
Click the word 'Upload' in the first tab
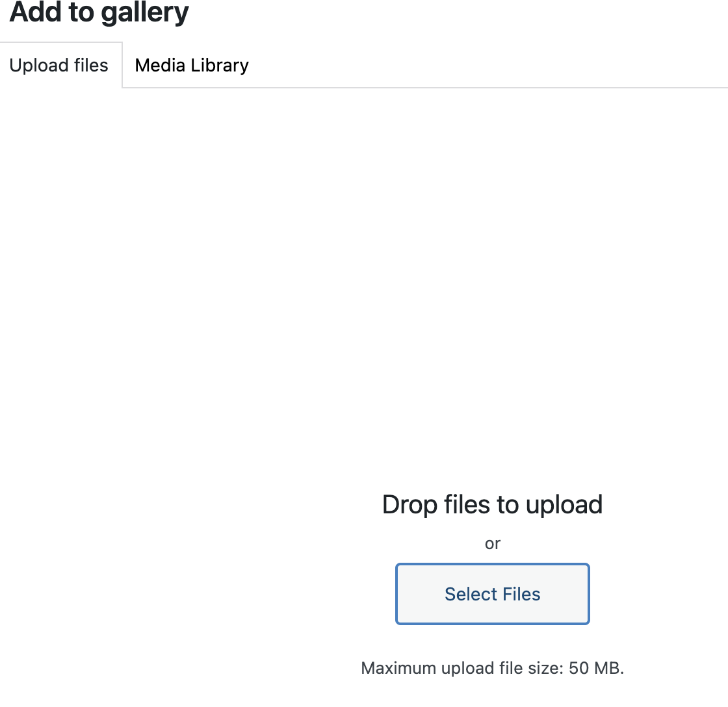[x=39, y=66]
